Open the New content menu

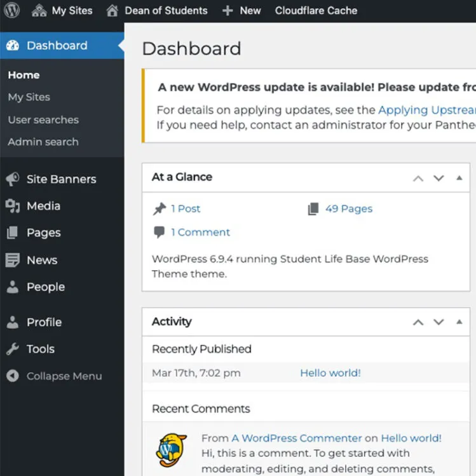pos(250,11)
